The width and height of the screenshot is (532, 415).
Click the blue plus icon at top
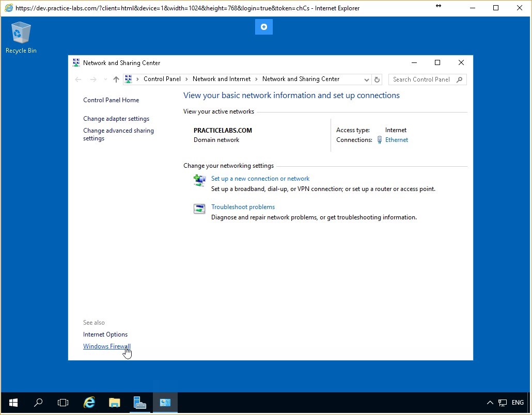point(264,27)
